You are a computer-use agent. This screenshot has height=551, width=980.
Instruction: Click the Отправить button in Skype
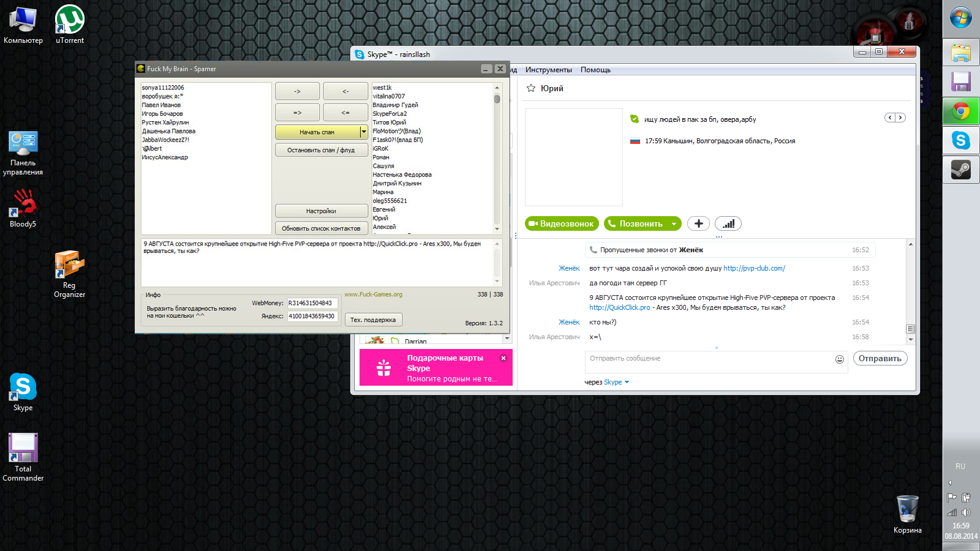[x=880, y=358]
